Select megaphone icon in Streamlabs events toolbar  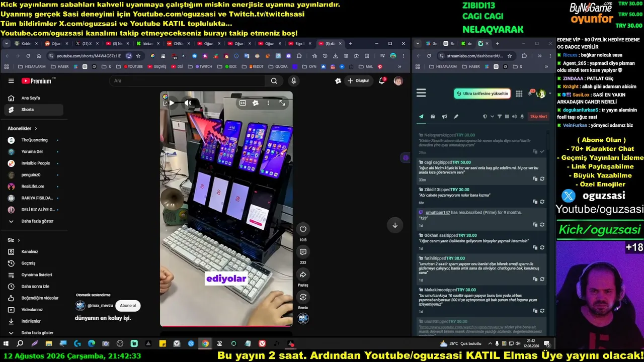[444, 117]
